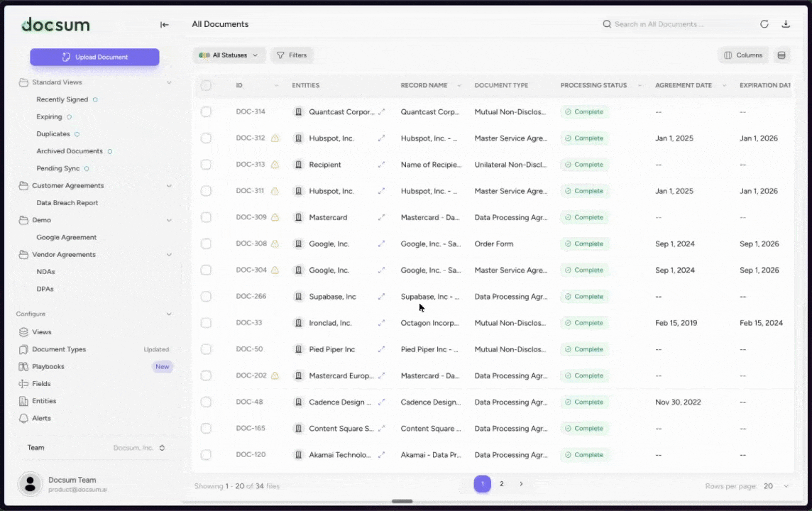Toggle the select-all checkbox in table header
The width and height of the screenshot is (812, 511).
point(206,85)
